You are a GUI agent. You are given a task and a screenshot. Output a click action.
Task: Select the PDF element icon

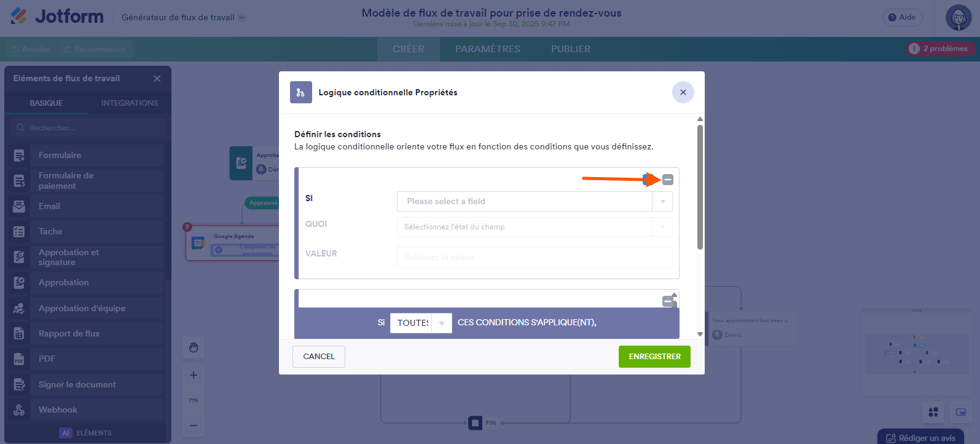pyautogui.click(x=19, y=359)
